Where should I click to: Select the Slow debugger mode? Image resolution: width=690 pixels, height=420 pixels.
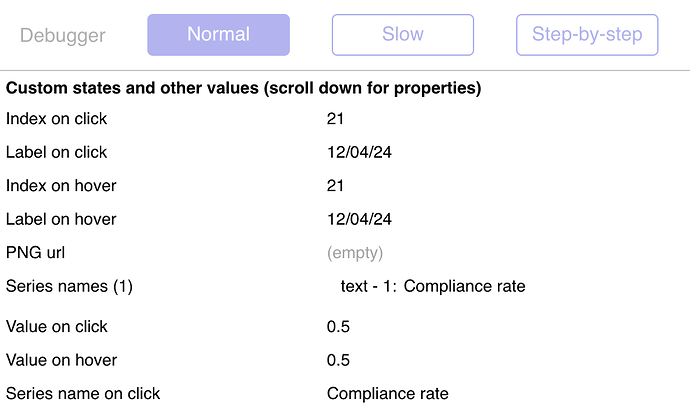tap(403, 35)
